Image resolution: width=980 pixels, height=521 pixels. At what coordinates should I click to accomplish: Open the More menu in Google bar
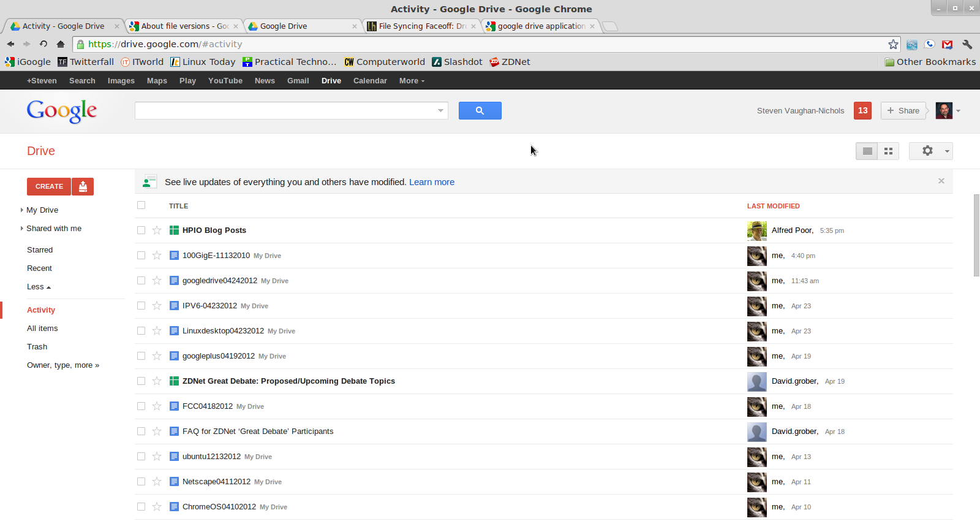(411, 81)
